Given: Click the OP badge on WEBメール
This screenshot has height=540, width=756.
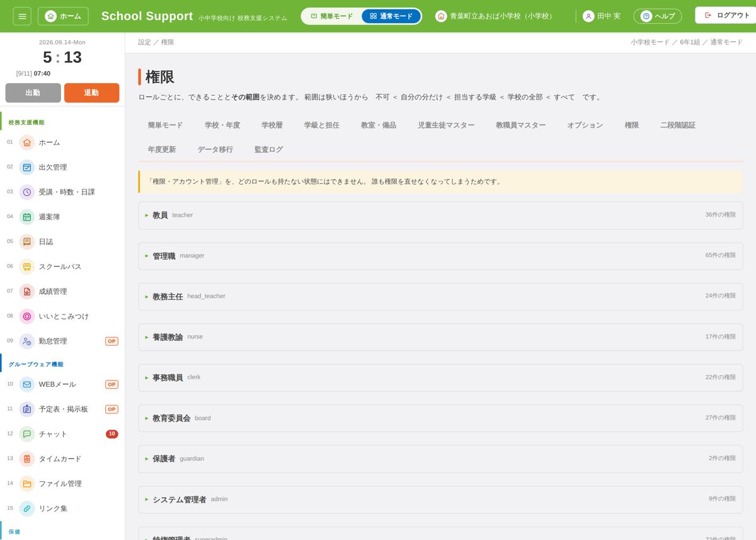Looking at the screenshot, I should [112, 384].
